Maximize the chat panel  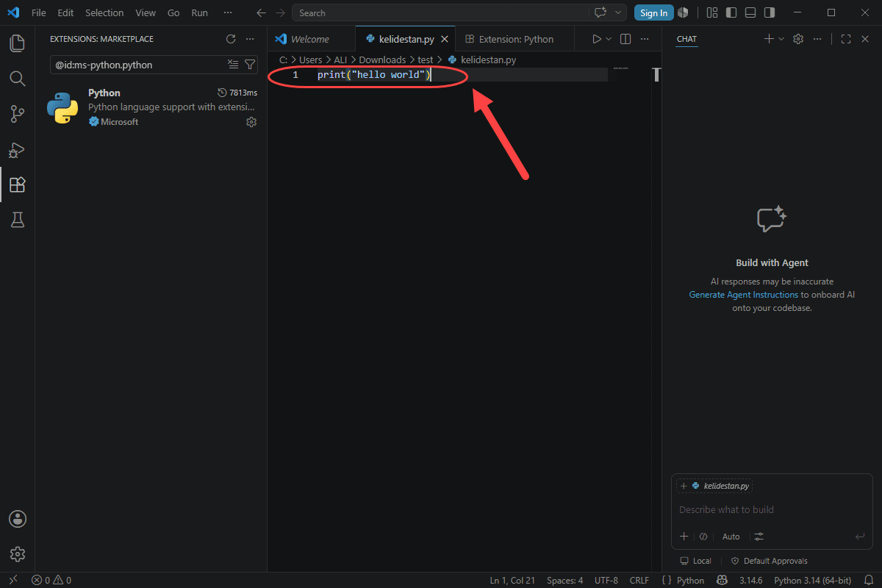coord(846,39)
